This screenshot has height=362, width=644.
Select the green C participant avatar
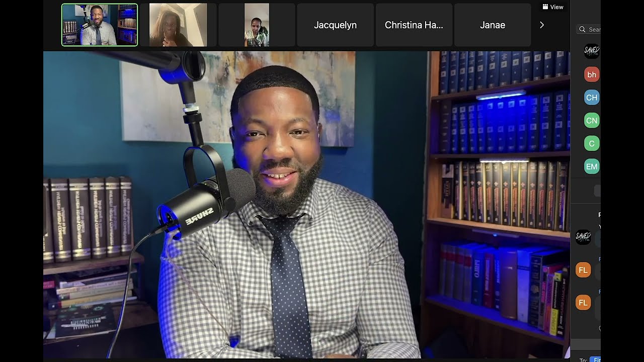click(592, 143)
